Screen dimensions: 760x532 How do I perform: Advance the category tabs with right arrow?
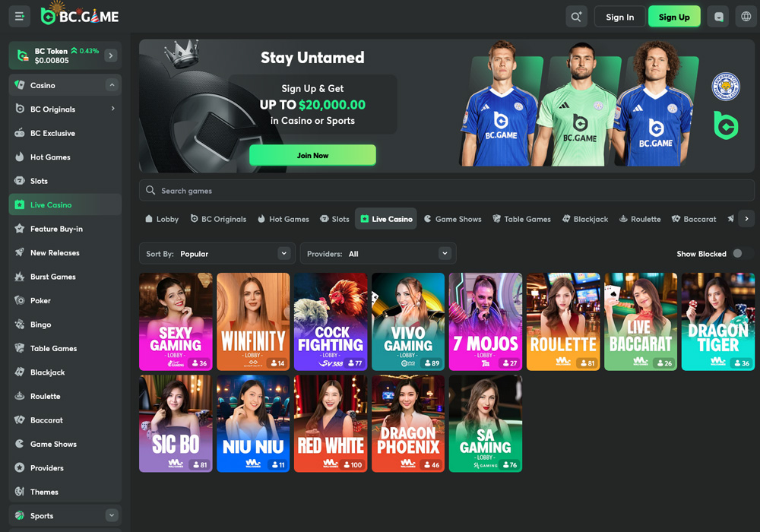[746, 219]
